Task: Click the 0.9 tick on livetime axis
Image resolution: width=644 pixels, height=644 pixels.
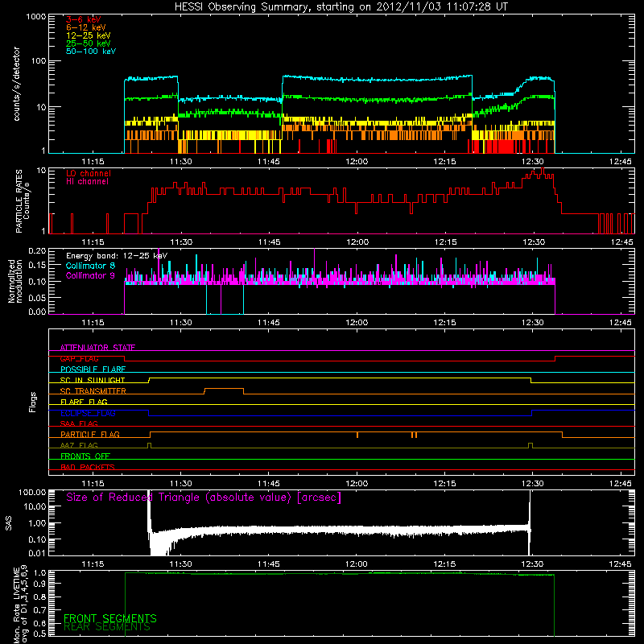Action: (39, 583)
